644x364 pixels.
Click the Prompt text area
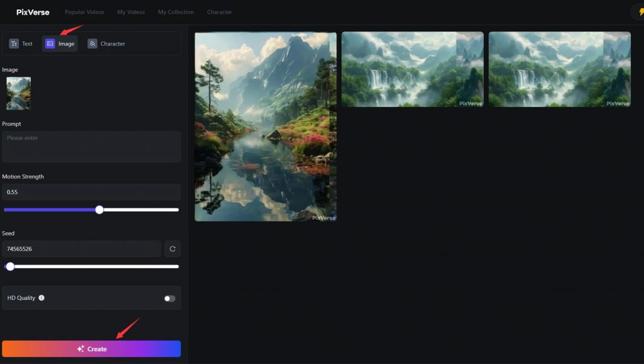coord(91,147)
